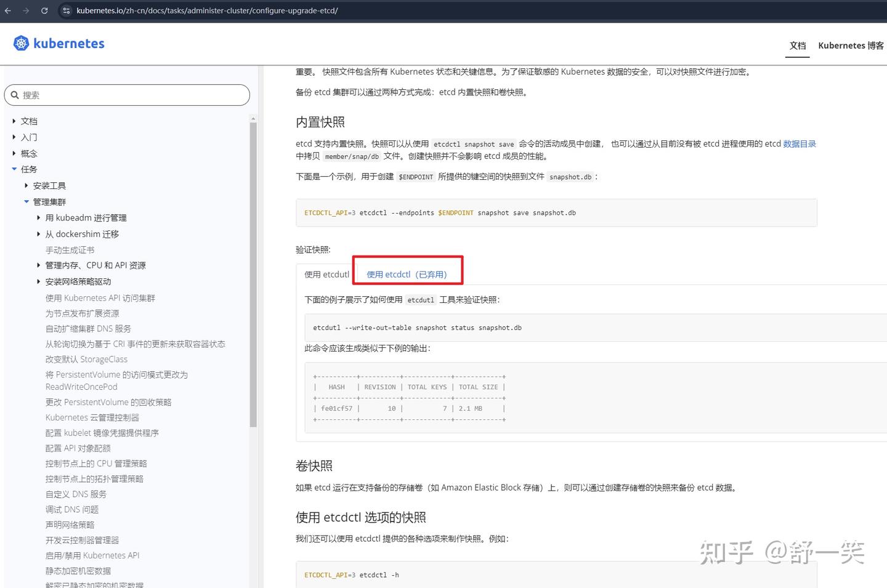Click the browser back arrow icon
This screenshot has width=887, height=588.
click(x=7, y=10)
